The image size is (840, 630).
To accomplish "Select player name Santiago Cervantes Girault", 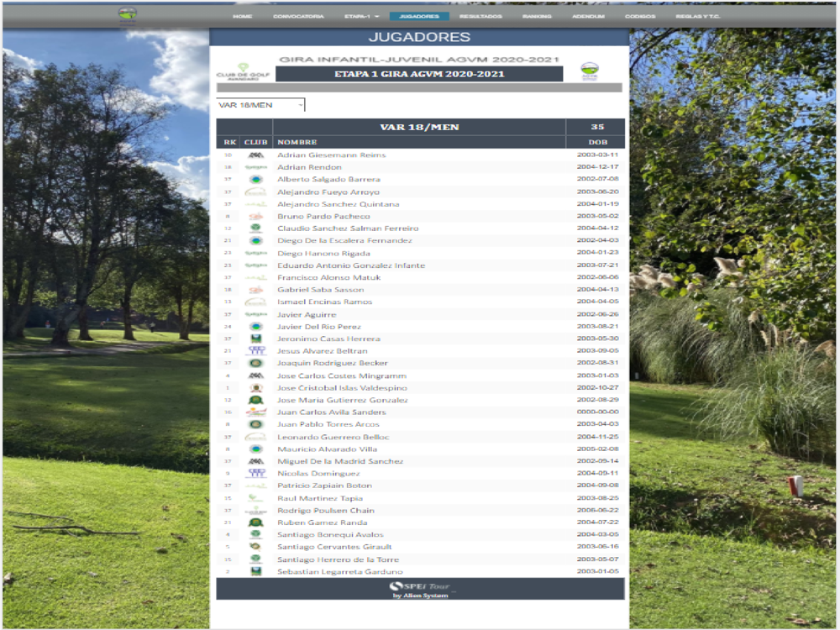I will pos(335,547).
